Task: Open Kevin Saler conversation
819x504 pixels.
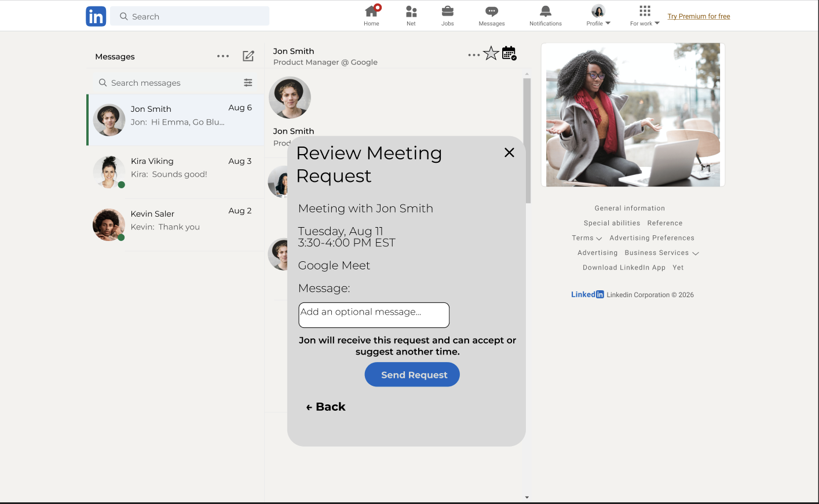Action: click(175, 225)
